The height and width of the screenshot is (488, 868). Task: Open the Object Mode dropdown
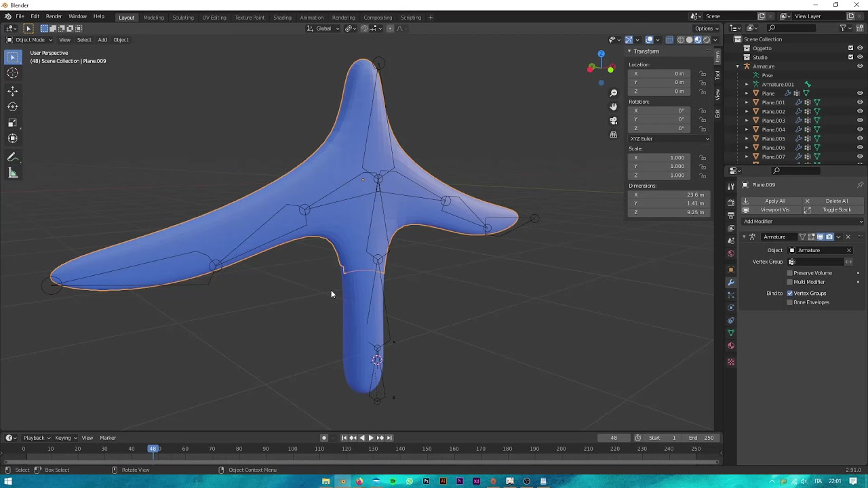28,39
